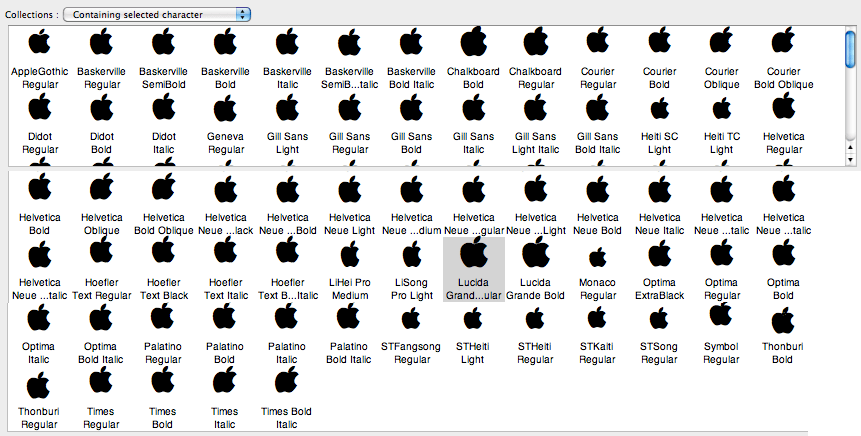Select the Heiti SC Light glyph
Image resolution: width=861 pixels, height=436 pixels.
659,110
